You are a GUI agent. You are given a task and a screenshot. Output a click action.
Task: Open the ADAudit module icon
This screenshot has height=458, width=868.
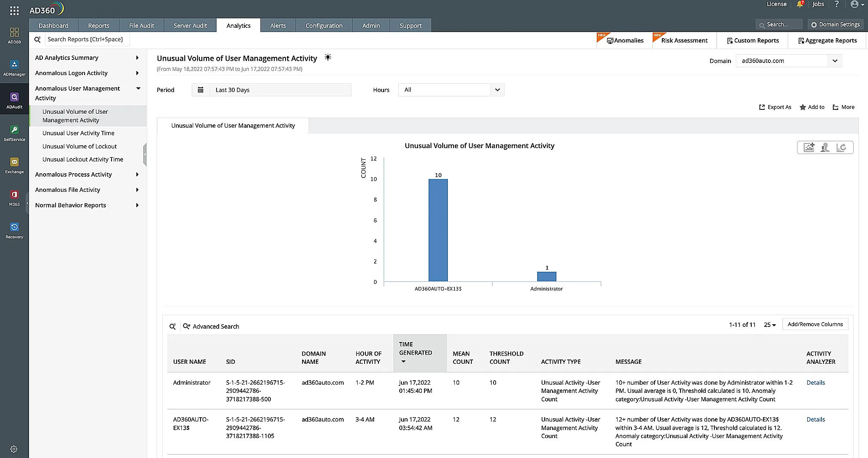point(14,100)
